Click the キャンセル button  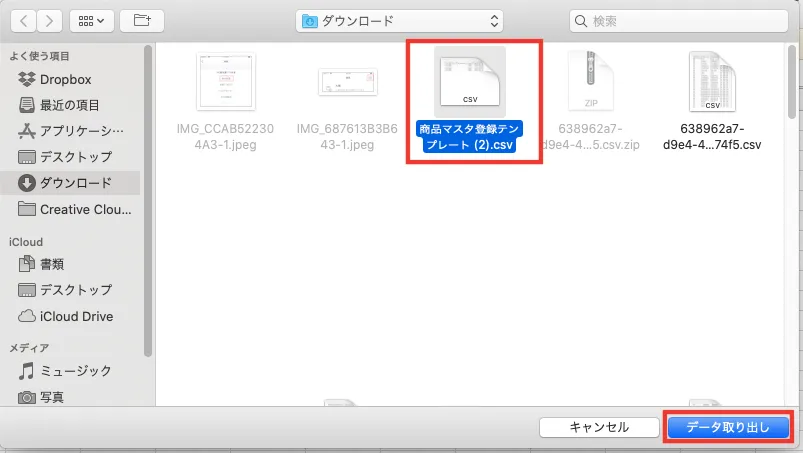click(x=599, y=427)
